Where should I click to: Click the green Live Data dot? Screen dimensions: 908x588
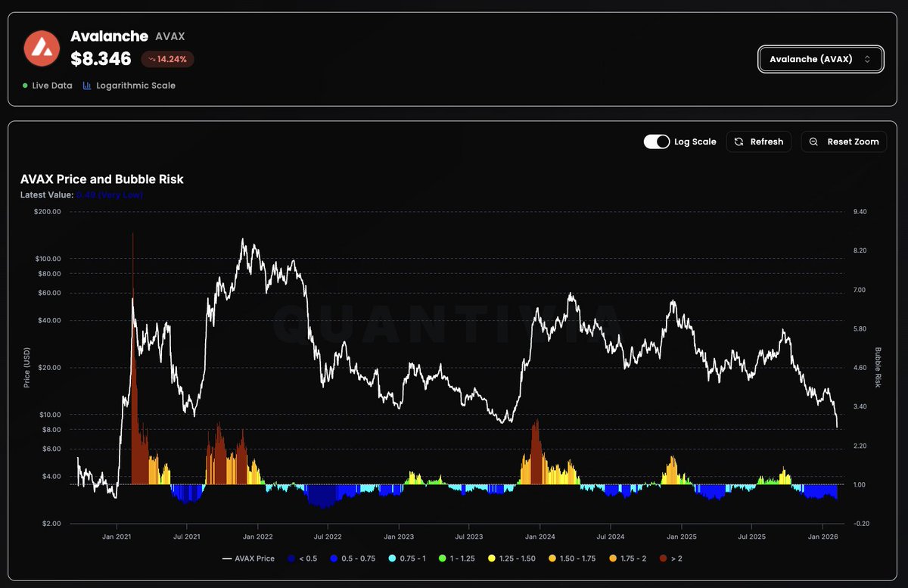[25, 86]
